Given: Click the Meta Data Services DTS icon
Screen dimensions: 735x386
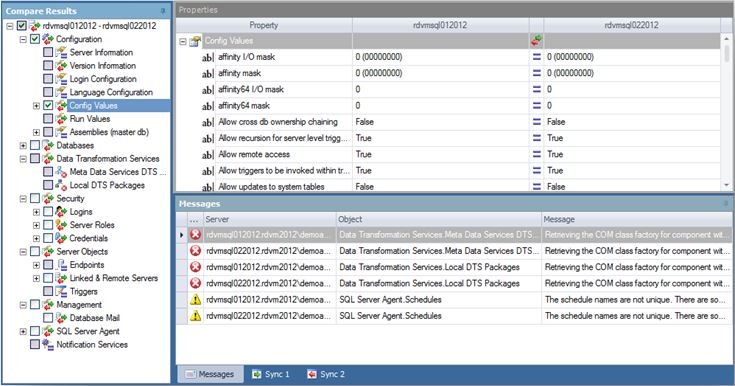Looking at the screenshot, I should pos(61,172).
